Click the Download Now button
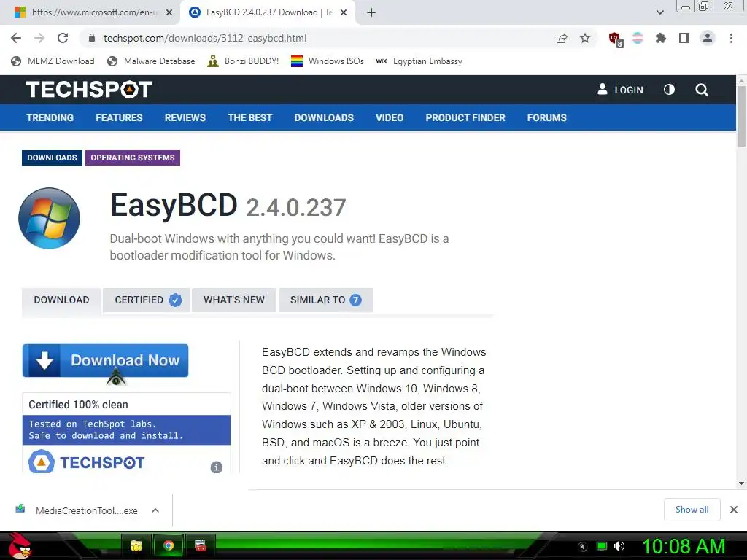 (x=105, y=360)
